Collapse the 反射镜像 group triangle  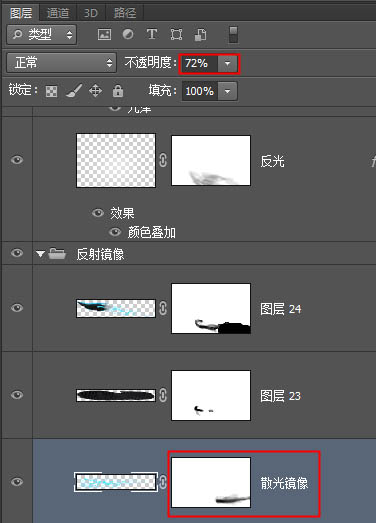tap(40, 254)
